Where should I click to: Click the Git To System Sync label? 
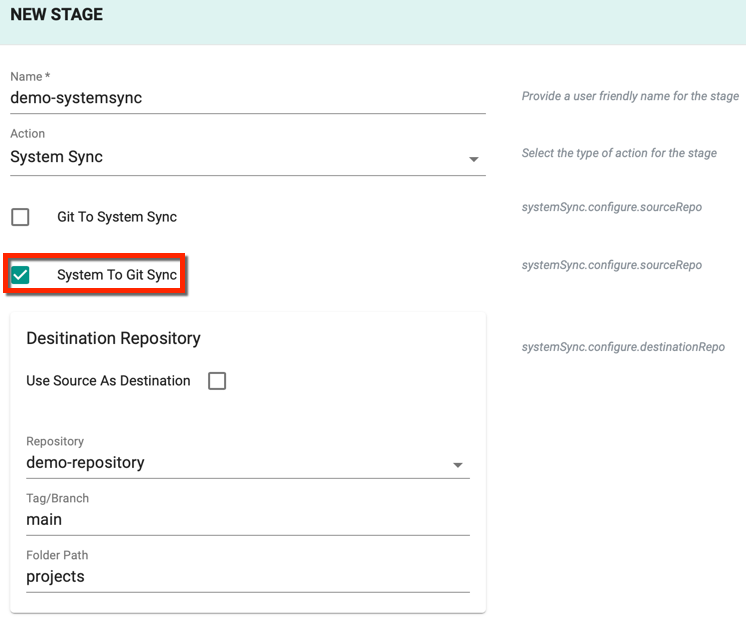[x=117, y=217]
